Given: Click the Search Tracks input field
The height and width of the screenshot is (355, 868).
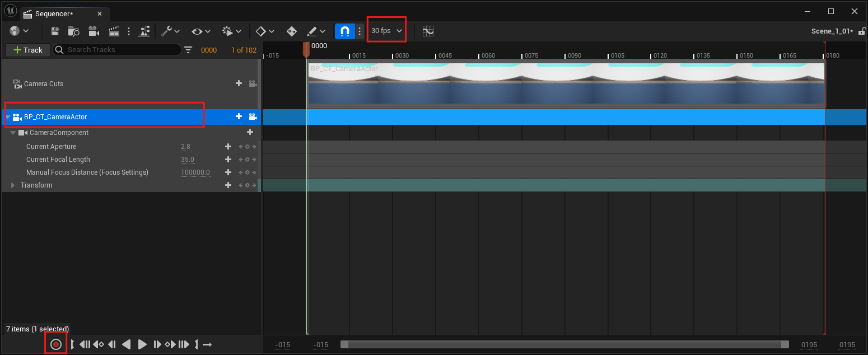Looking at the screenshot, I should [120, 50].
